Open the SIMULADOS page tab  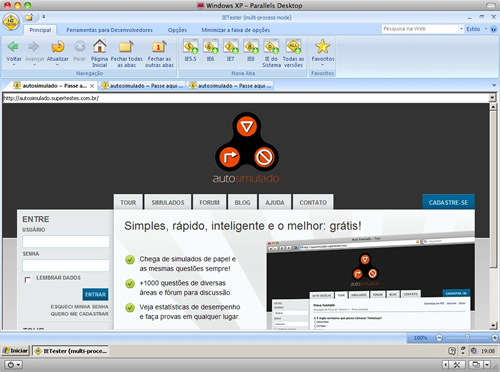point(168,202)
